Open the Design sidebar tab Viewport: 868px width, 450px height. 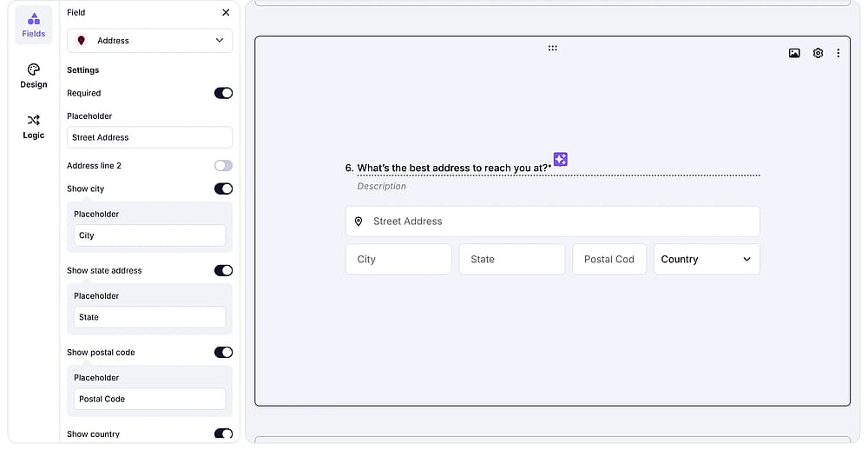click(x=34, y=76)
